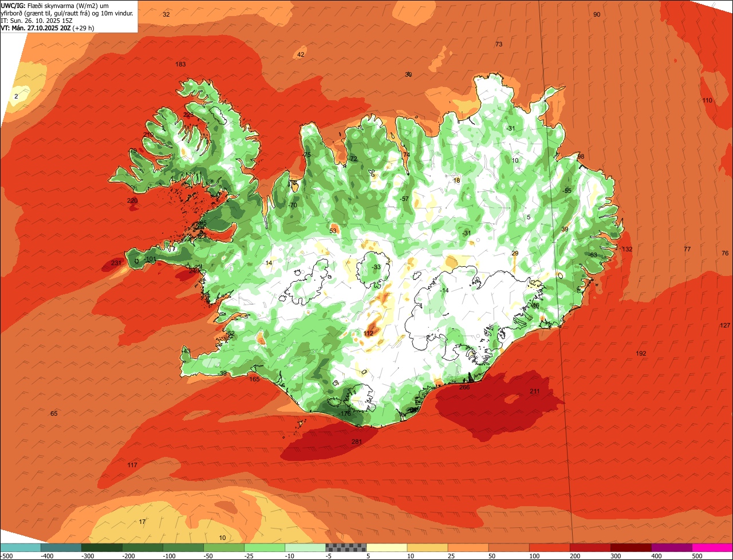733x560 pixels.
Task: Click the purple legend swatch between 400 and 500
Action: tap(671, 547)
